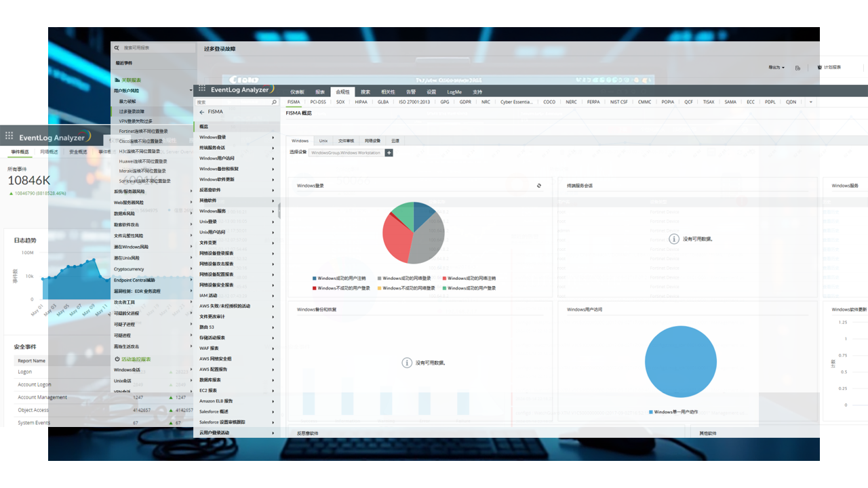
Task: Switch to the 文件审核 tab
Action: pyautogui.click(x=347, y=141)
